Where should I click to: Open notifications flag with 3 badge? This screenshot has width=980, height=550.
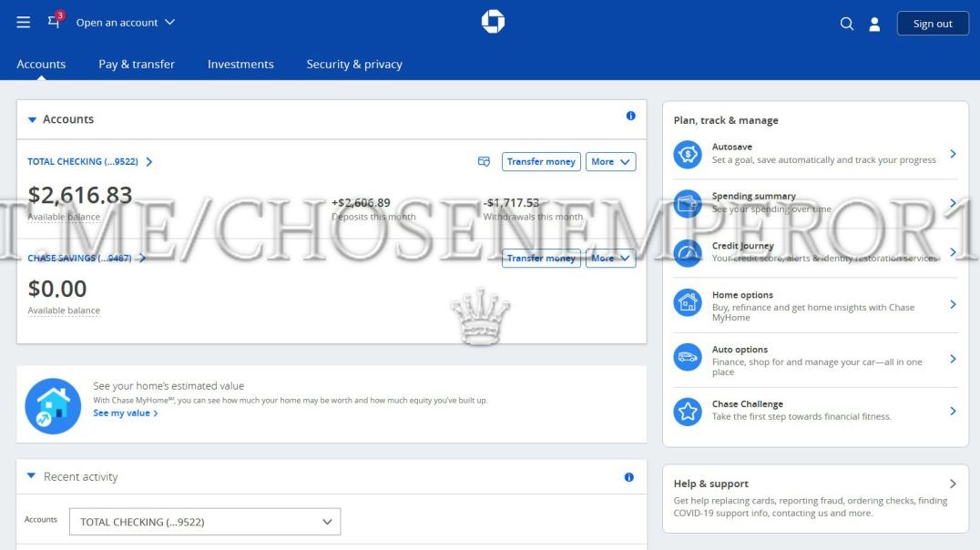[55, 21]
